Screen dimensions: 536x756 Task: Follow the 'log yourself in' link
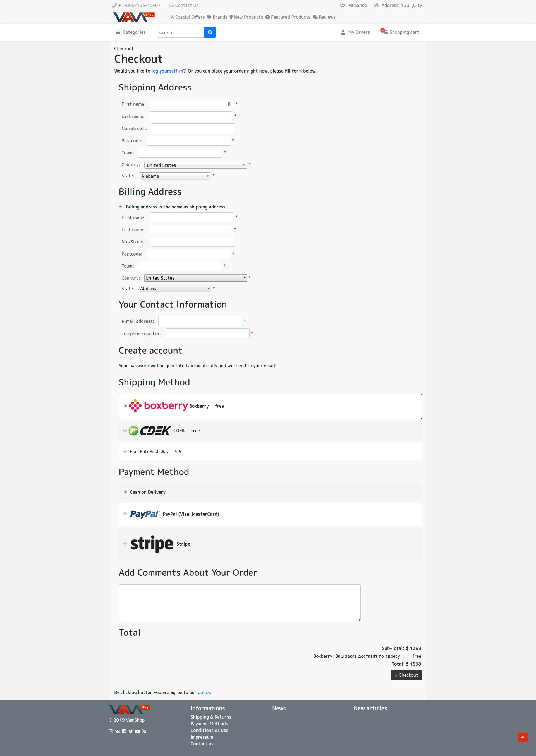coord(167,71)
